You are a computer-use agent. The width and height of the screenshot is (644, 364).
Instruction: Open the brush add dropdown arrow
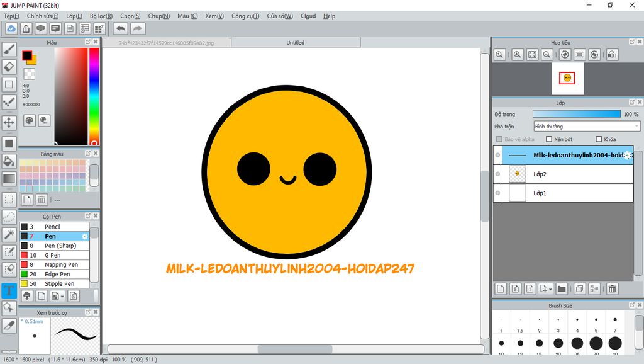coord(62,296)
